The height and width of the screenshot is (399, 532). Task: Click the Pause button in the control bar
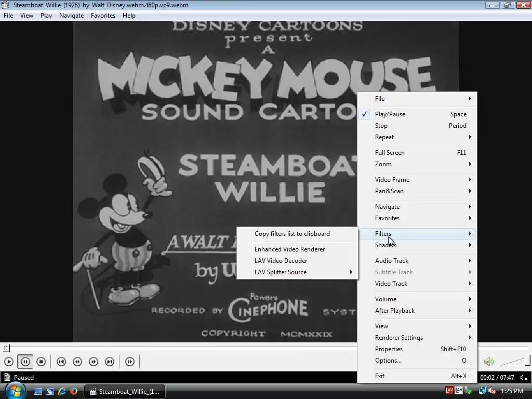tap(25, 362)
